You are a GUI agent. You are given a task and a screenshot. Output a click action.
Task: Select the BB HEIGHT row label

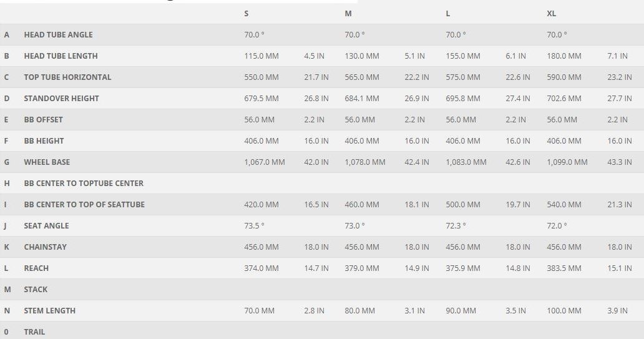[x=44, y=141]
